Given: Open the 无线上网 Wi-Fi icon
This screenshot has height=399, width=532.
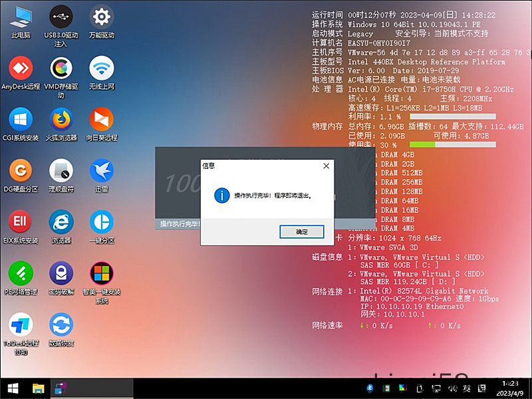Looking at the screenshot, I should [x=102, y=73].
